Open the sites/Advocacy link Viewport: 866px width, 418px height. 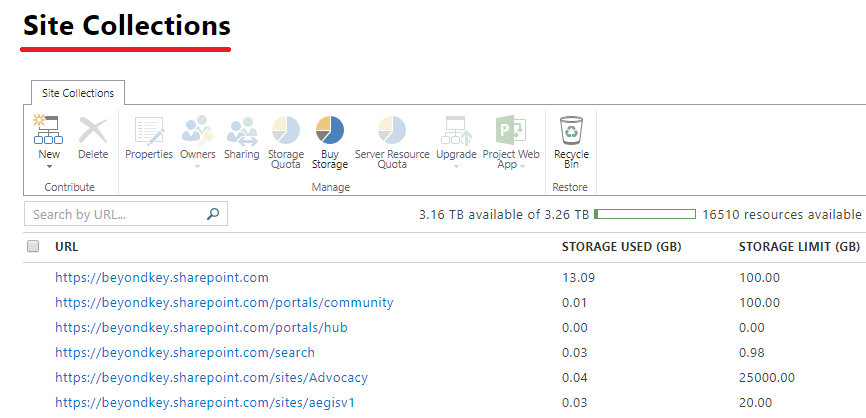212,378
